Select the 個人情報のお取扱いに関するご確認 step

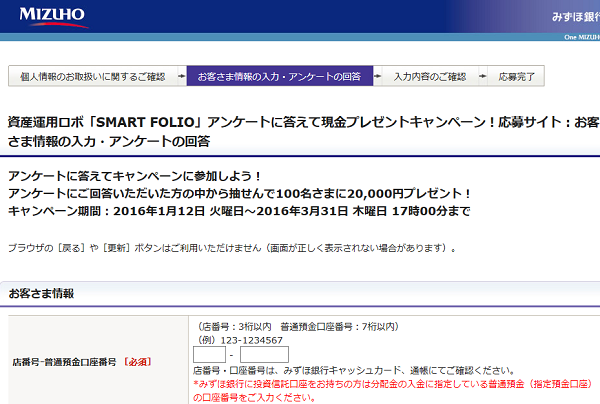(x=93, y=77)
